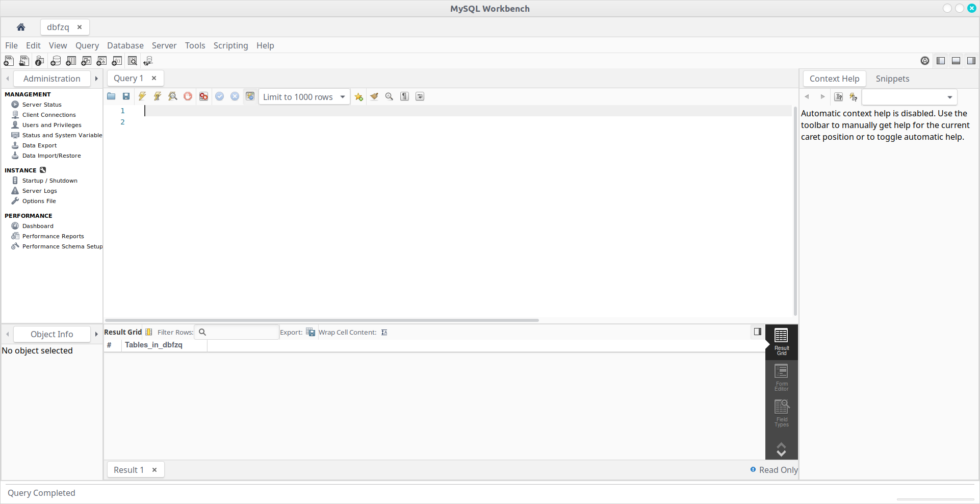Image resolution: width=980 pixels, height=504 pixels.
Task: Click left arrow beside Object Info tab
Action: click(8, 334)
